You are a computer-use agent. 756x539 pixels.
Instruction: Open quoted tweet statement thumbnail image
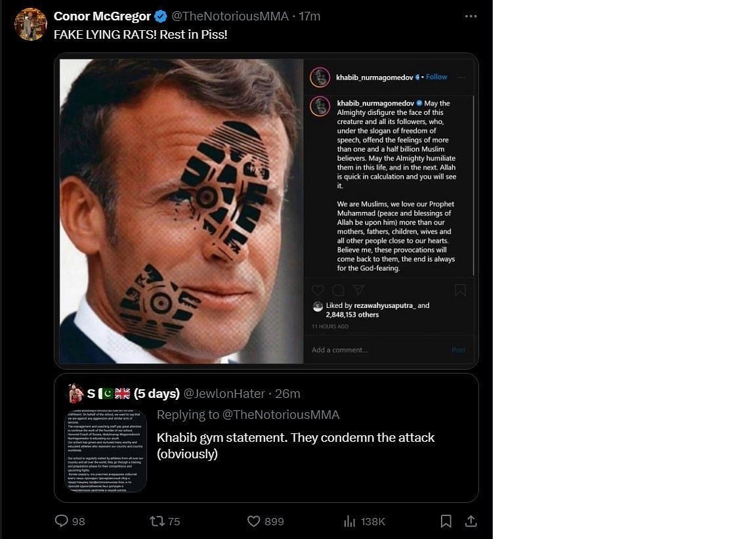(x=106, y=450)
